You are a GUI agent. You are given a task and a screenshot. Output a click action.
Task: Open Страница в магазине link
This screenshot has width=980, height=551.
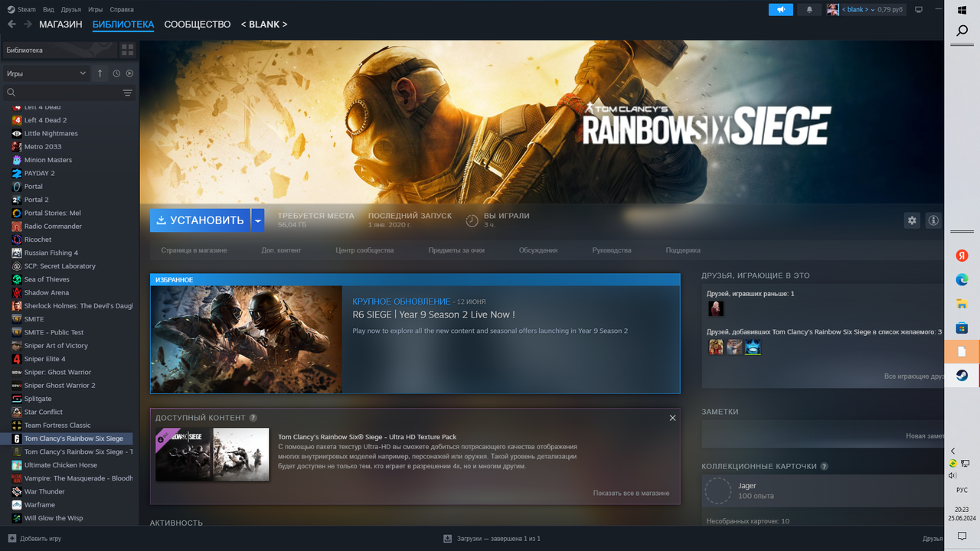click(x=194, y=250)
